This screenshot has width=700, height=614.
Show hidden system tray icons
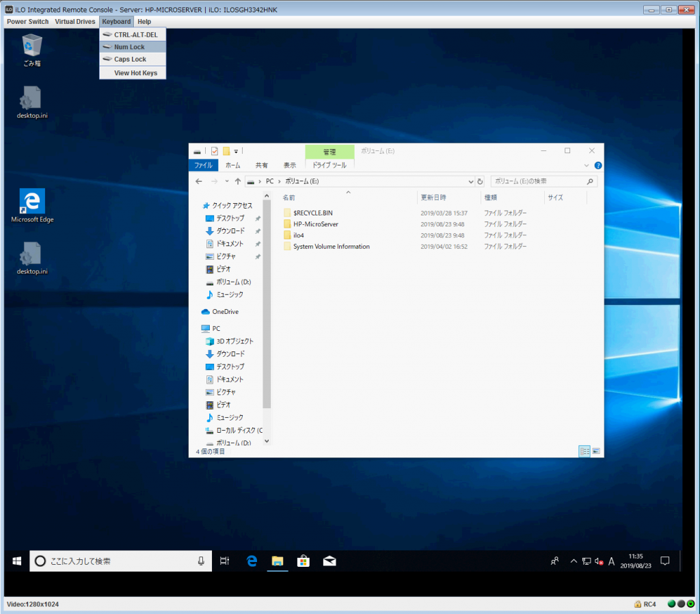573,561
